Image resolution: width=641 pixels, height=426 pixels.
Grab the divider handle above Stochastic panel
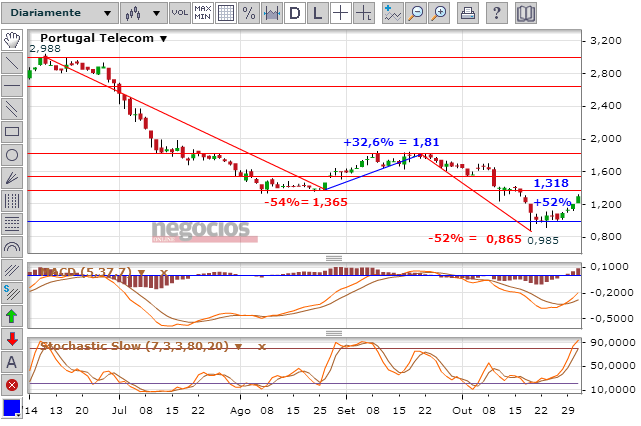[x=334, y=333]
